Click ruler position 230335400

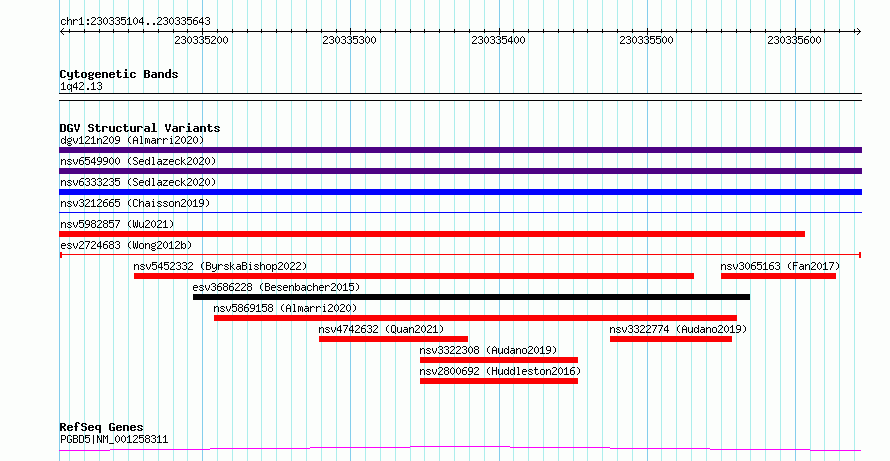point(498,40)
